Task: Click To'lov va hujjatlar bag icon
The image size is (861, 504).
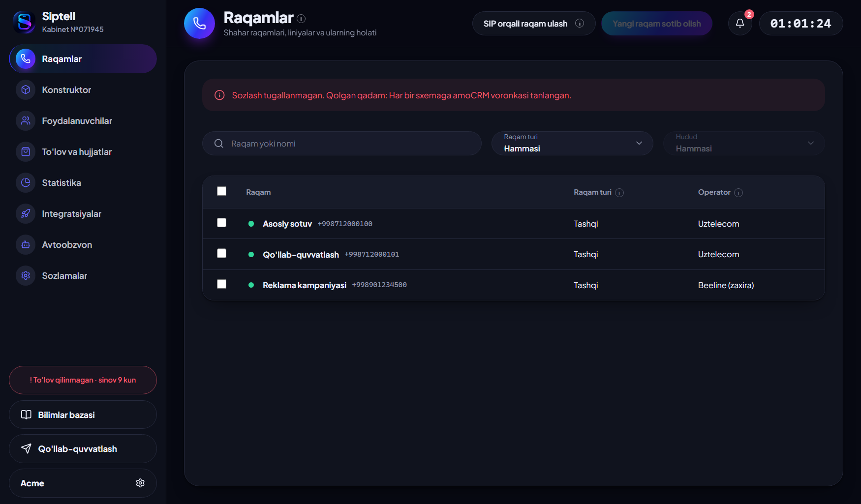Action: (26, 152)
